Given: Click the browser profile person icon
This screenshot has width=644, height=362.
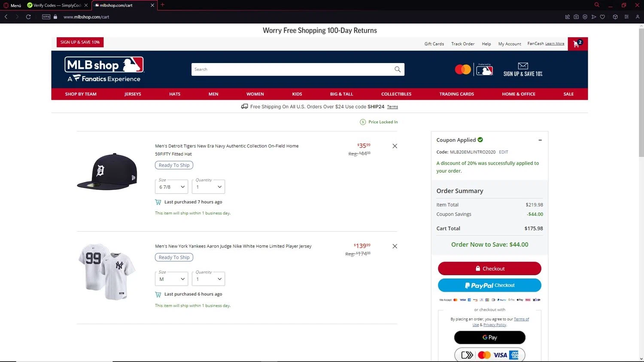Looking at the screenshot, I should click(638, 17).
